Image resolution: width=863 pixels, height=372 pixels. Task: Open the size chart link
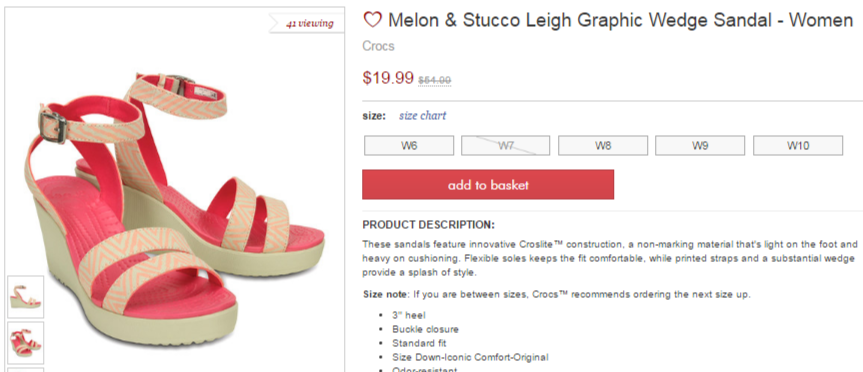[422, 116]
